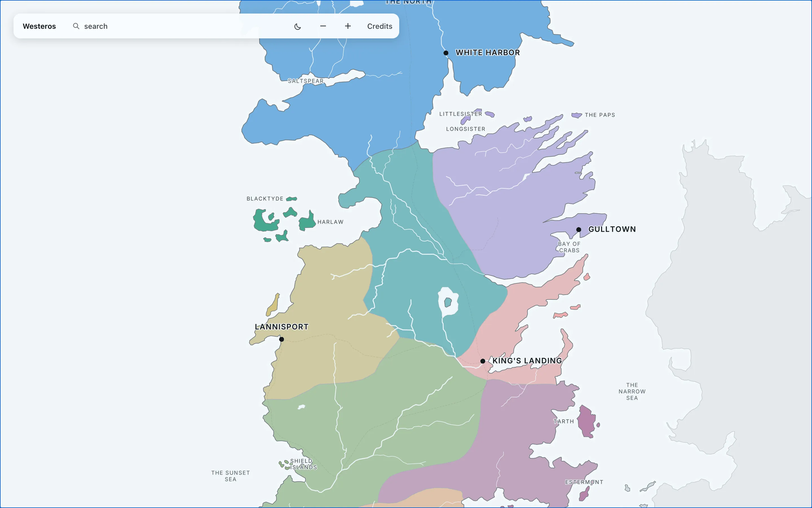
Task: Click the TARTH label
Action: click(563, 421)
